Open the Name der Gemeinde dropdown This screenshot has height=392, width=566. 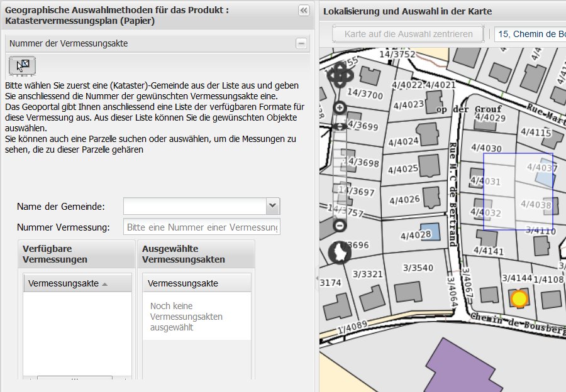(x=272, y=205)
